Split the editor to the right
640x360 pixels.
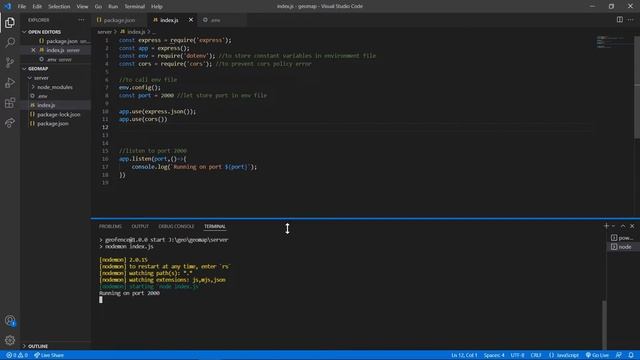click(620, 20)
